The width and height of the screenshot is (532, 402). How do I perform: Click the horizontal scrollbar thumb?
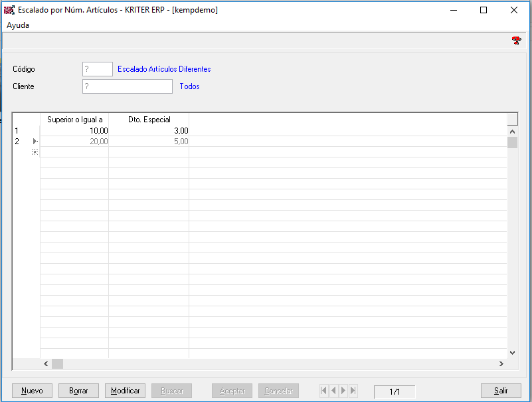point(57,364)
